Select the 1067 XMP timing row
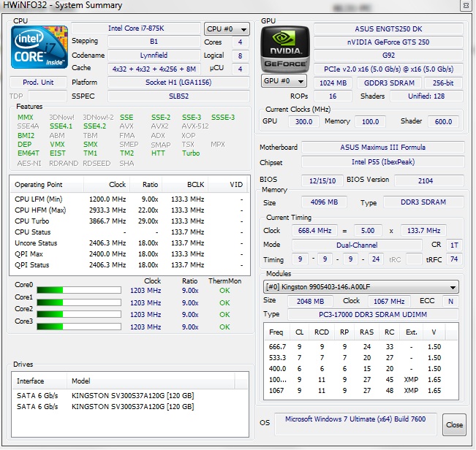The width and height of the screenshot is (476, 450). 360,390
